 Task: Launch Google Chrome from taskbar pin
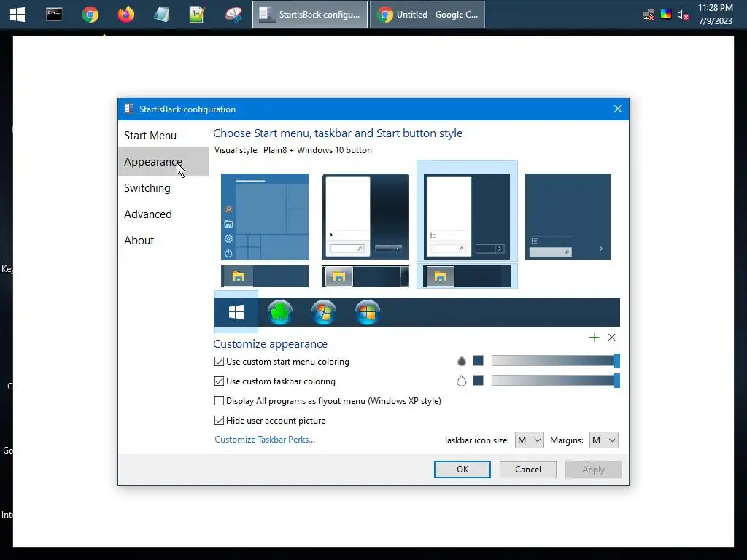pos(90,15)
